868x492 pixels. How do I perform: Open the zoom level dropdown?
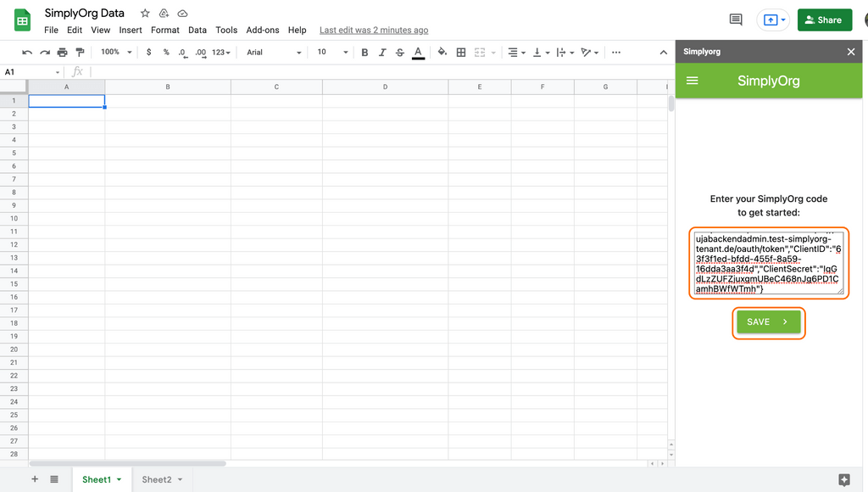(x=116, y=52)
